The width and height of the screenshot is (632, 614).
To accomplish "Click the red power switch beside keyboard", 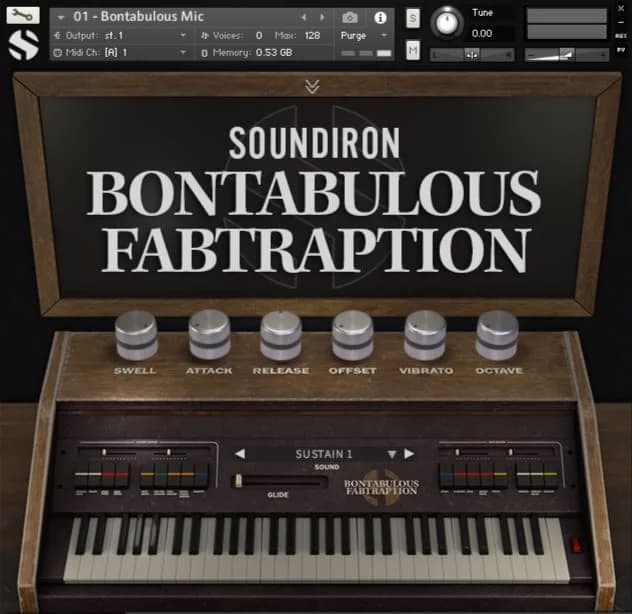I will (576, 545).
